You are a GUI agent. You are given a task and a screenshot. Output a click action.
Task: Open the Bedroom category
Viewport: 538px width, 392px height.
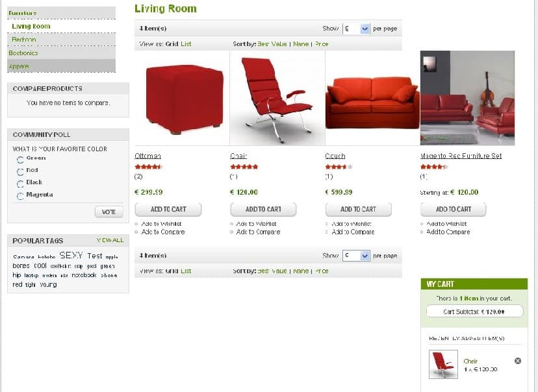23,40
